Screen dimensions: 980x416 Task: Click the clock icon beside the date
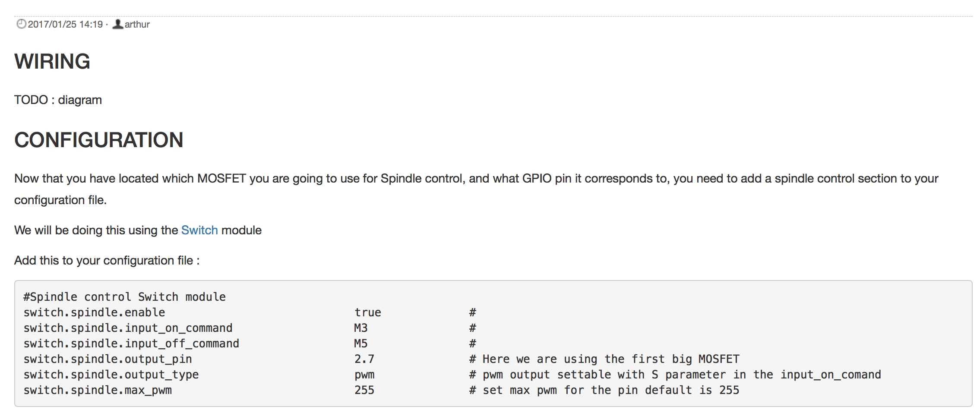[21, 24]
